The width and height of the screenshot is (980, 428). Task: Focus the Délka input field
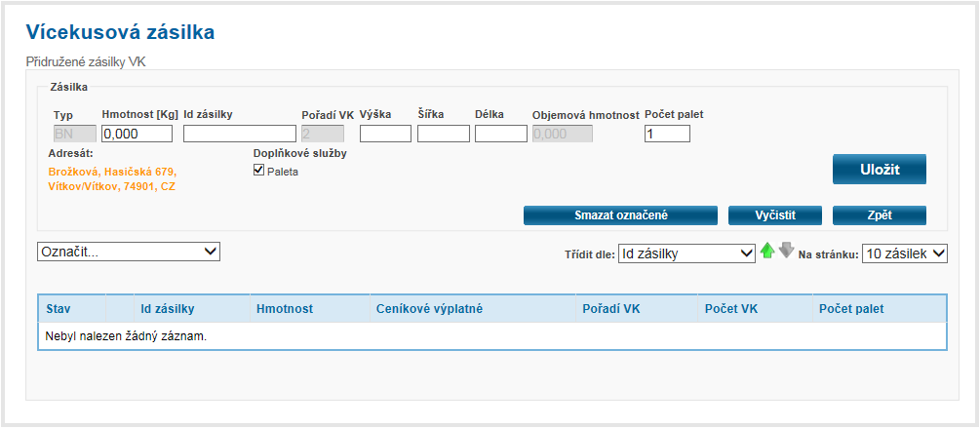(501, 134)
